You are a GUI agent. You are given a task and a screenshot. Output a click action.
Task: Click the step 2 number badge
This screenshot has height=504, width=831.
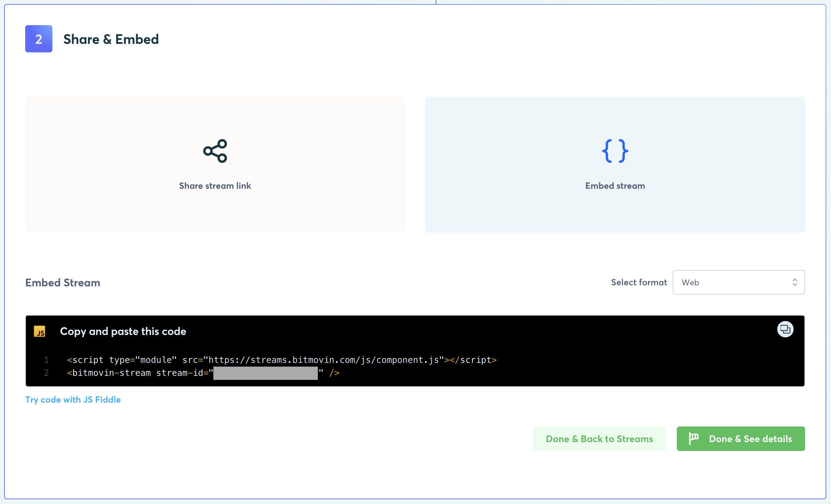click(x=39, y=39)
